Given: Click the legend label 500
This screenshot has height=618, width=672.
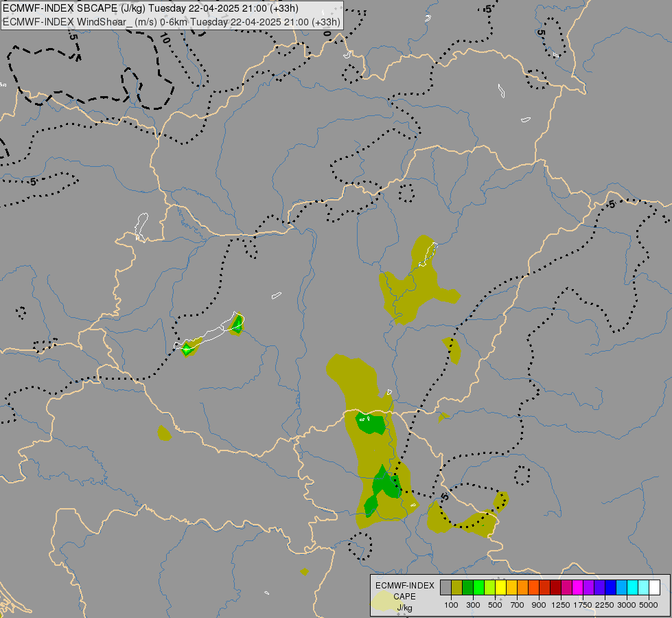Looking at the screenshot, I should [495, 605].
